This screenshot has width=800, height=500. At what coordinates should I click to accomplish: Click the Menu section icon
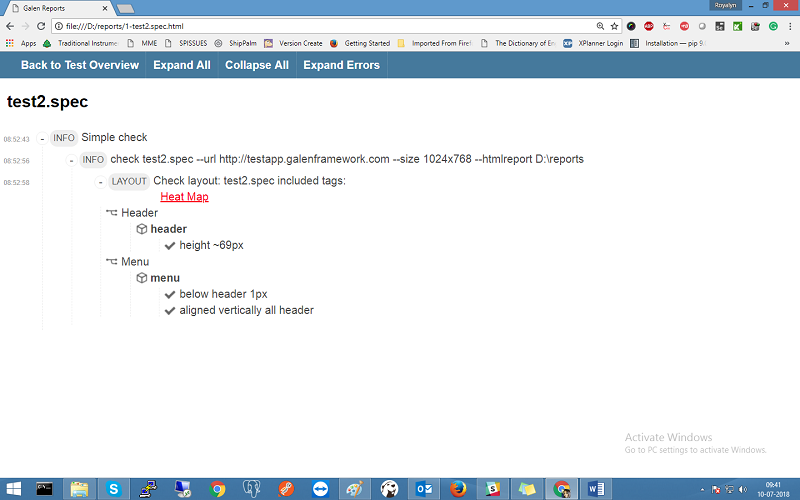pos(112,262)
